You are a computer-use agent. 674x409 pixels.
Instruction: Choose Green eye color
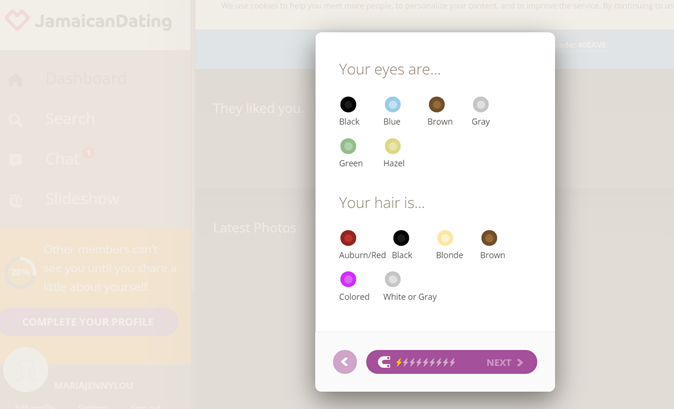[348, 147]
